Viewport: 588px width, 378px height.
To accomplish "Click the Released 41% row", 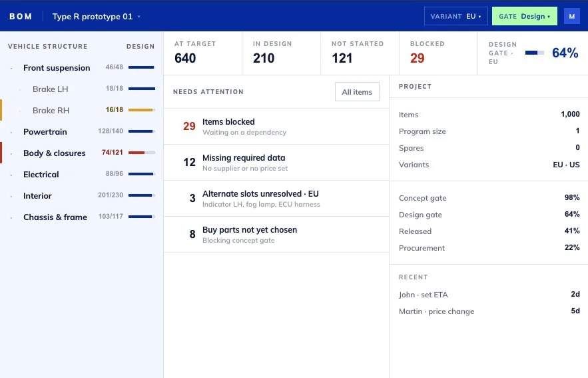I will [489, 231].
